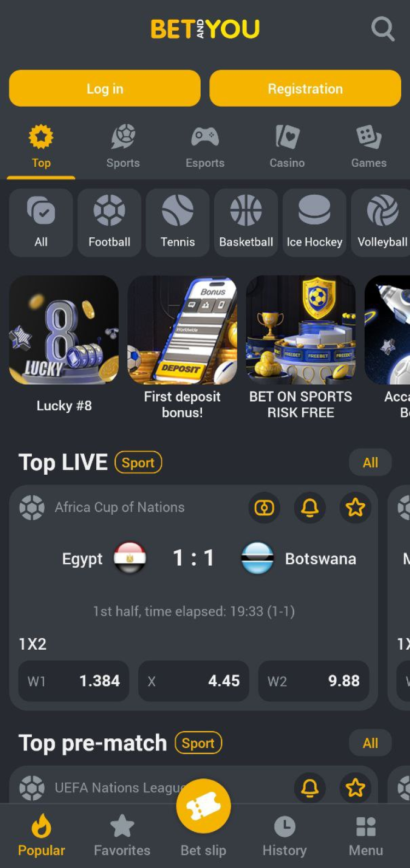The height and width of the screenshot is (868, 410).
Task: Open the search magnifier icon
Action: pos(383,28)
